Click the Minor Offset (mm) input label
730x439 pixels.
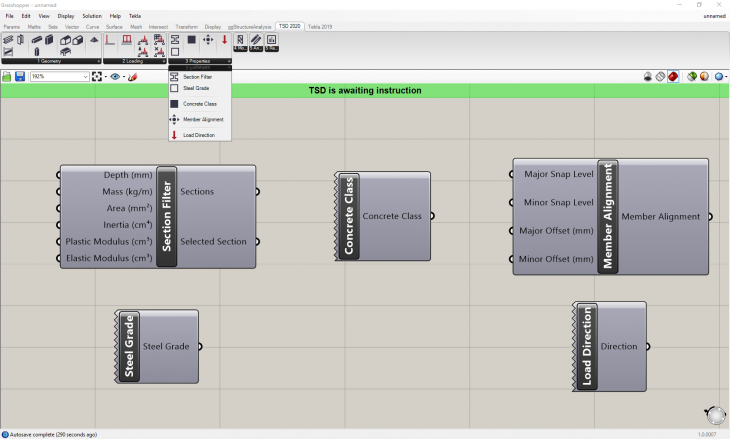(556, 259)
